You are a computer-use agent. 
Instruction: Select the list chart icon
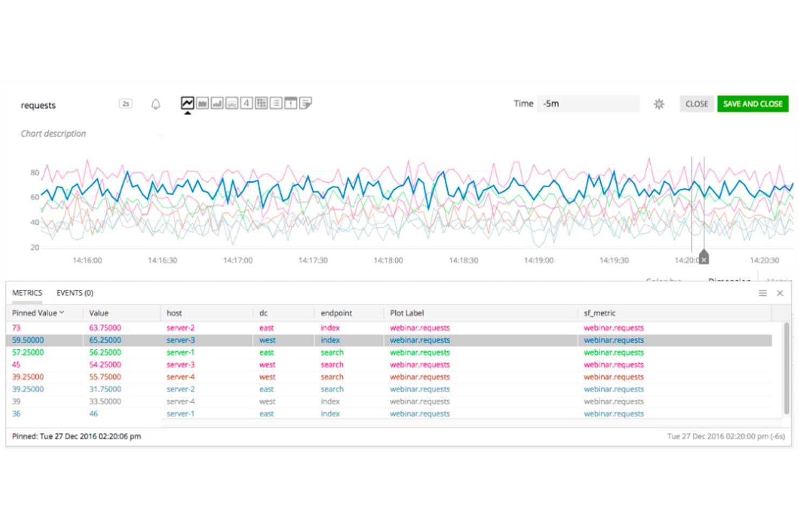276,103
